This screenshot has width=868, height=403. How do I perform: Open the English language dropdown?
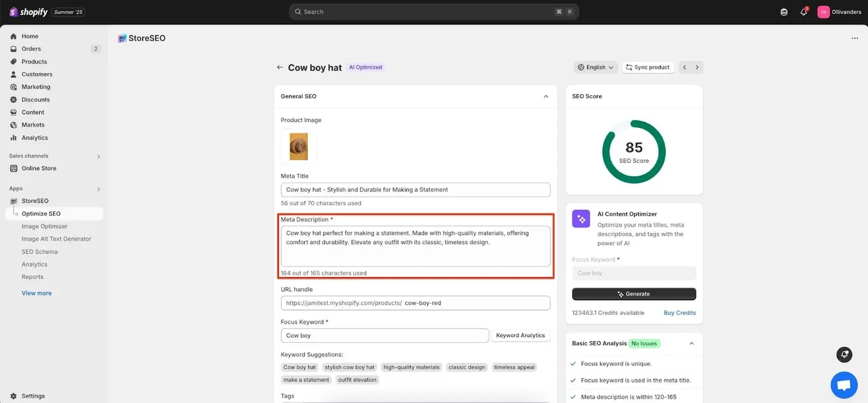point(595,68)
